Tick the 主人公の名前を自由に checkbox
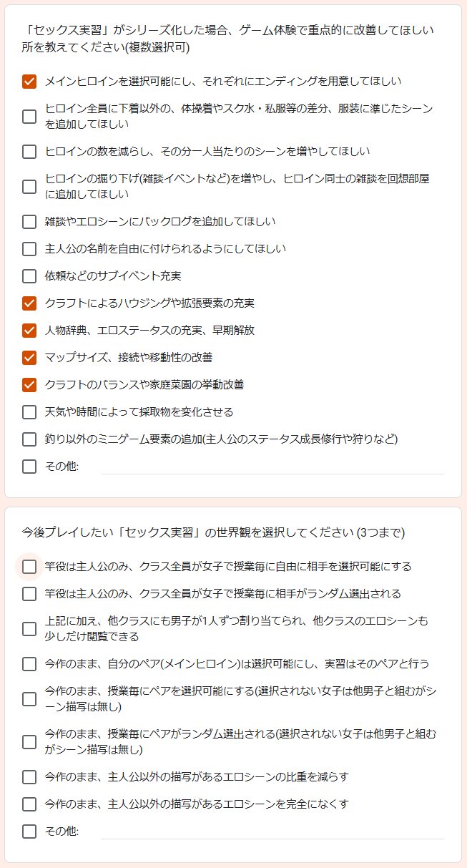The width and height of the screenshot is (467, 868). [x=29, y=249]
